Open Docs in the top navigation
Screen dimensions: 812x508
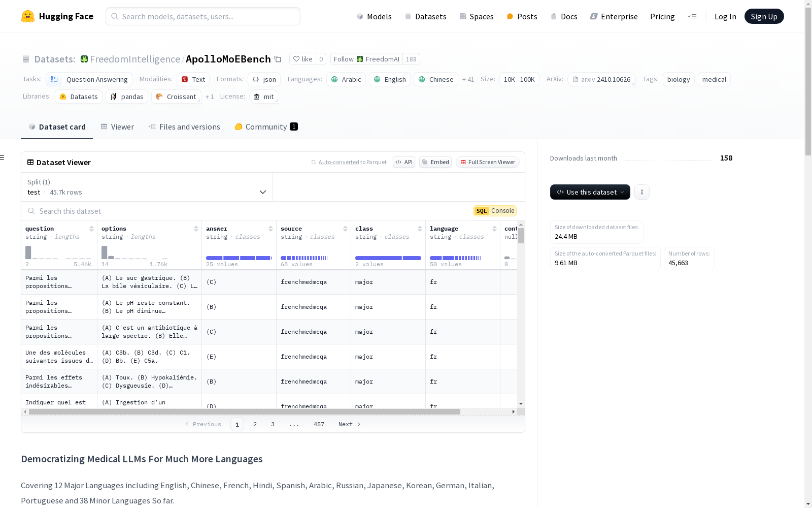(564, 16)
